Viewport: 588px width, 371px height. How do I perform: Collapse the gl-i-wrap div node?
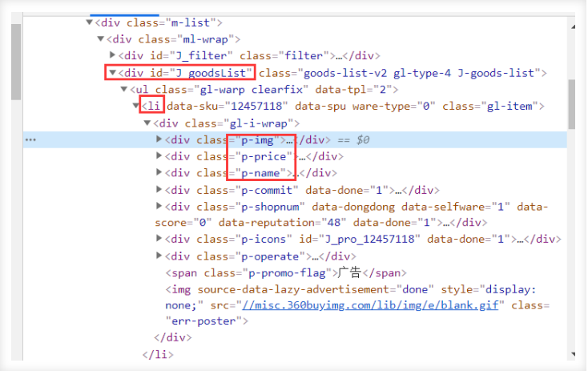pyautogui.click(x=147, y=123)
